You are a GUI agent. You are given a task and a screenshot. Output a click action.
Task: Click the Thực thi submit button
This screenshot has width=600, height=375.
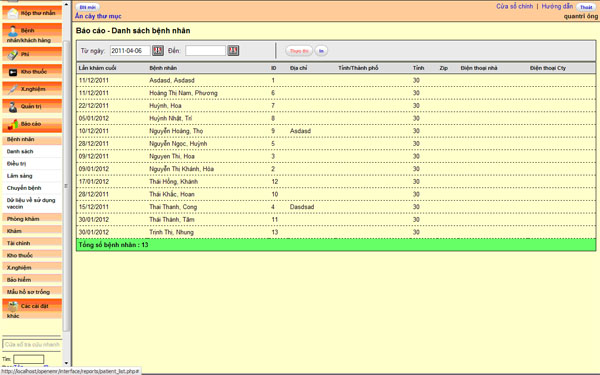pos(299,51)
